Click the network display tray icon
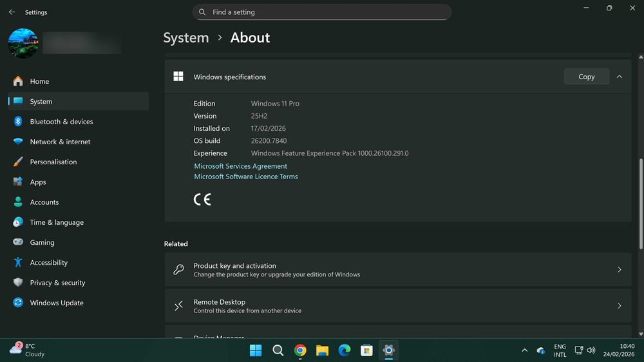Image resolution: width=644 pixels, height=362 pixels. [x=579, y=350]
